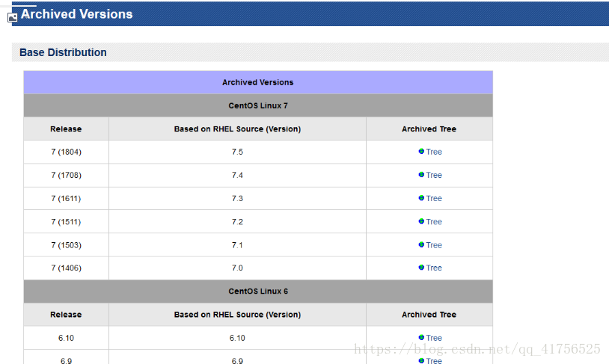Open the Tree link for 7 (1611)
This screenshot has width=609, height=364.
(434, 198)
